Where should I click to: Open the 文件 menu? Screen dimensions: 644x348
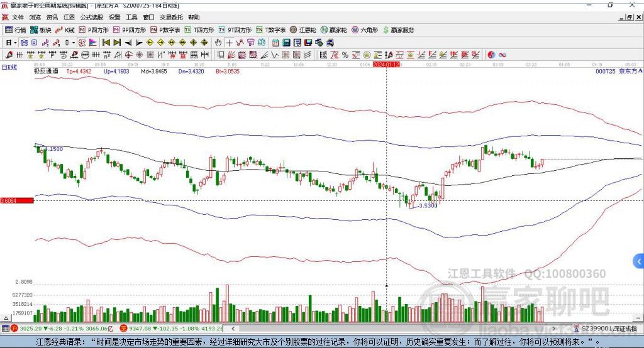coord(18,17)
